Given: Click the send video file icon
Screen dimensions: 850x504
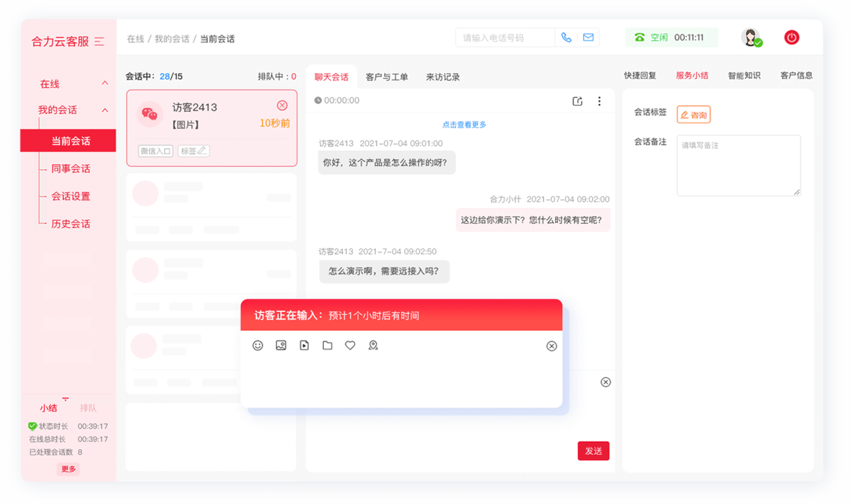Looking at the screenshot, I should (x=304, y=345).
